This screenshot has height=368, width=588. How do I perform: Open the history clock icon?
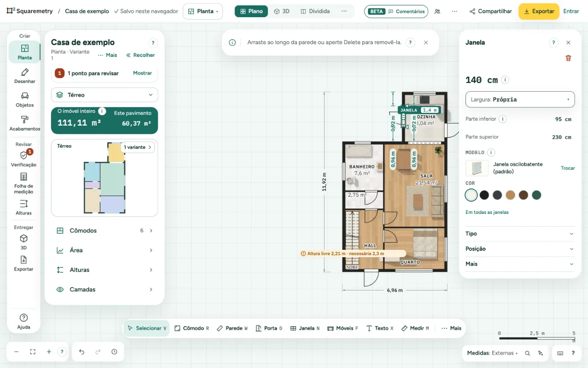tap(114, 352)
